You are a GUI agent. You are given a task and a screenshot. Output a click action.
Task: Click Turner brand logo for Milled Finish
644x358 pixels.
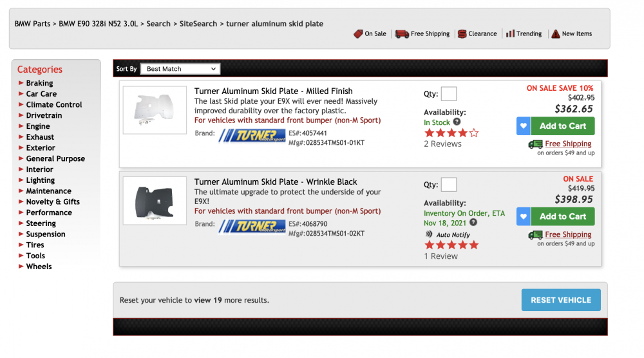click(252, 135)
